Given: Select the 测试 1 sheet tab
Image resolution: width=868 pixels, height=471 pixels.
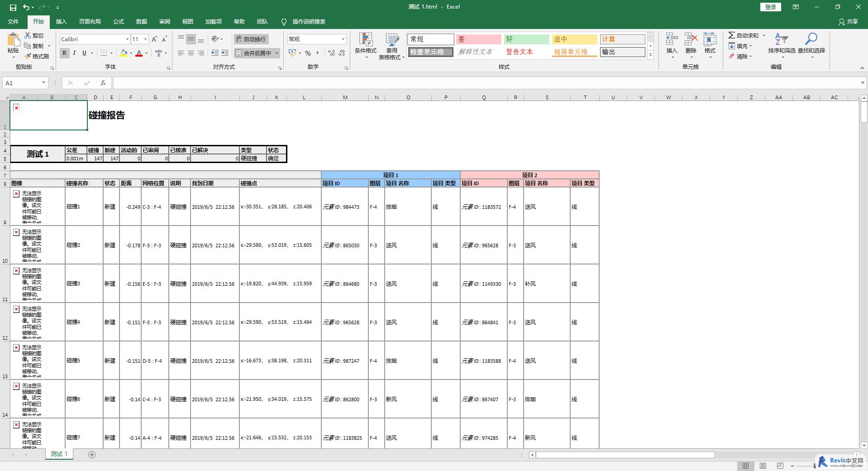Looking at the screenshot, I should (59, 454).
